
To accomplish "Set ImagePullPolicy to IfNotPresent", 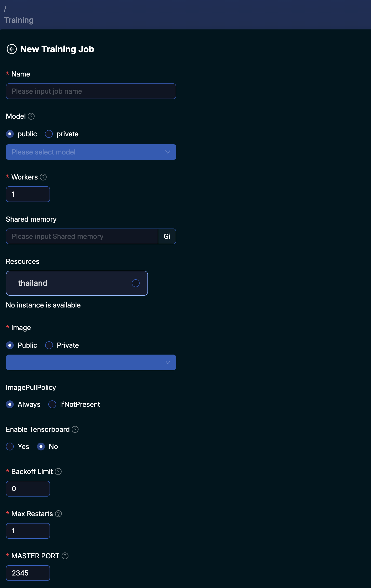I will [52, 404].
